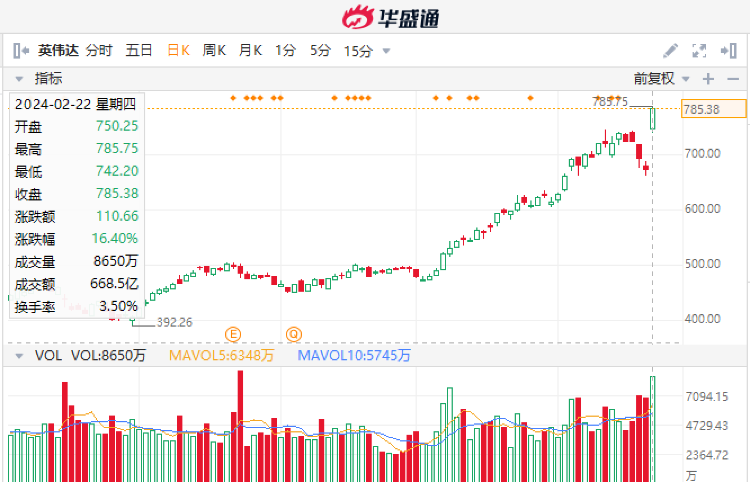Click the date 2024-02-22 星期四
This screenshot has width=750, height=482.
[x=75, y=104]
